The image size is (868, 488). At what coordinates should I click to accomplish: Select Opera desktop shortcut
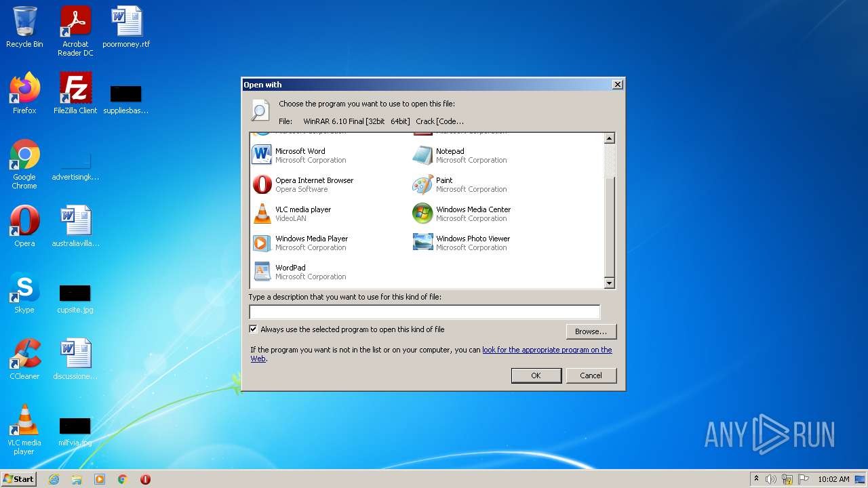click(24, 226)
